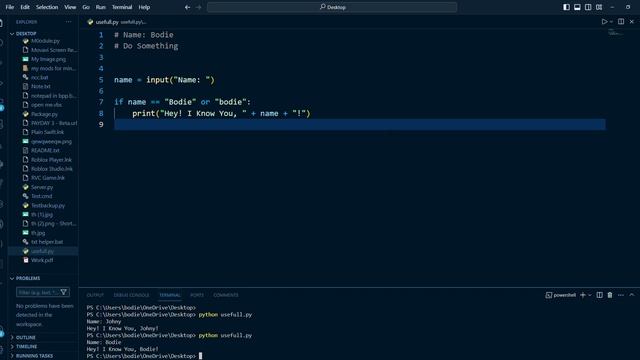
Task: Open the funnel filter icon in Problems
Action: 64,292
